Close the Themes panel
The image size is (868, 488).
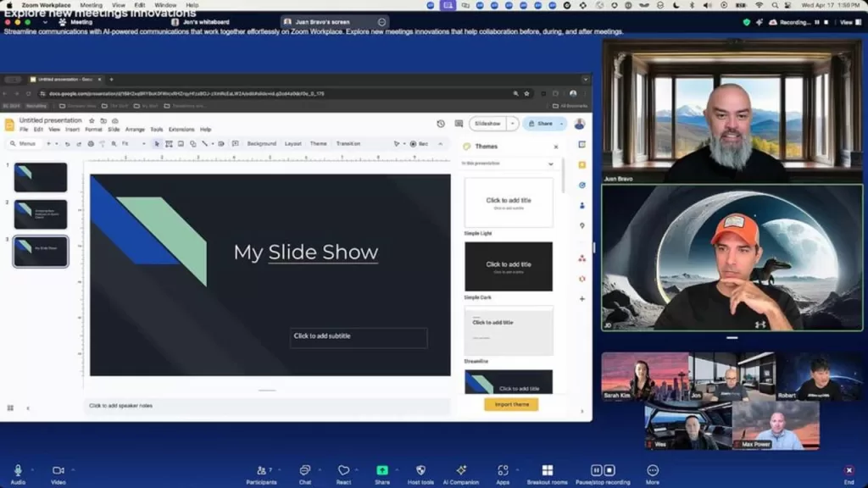pyautogui.click(x=556, y=147)
